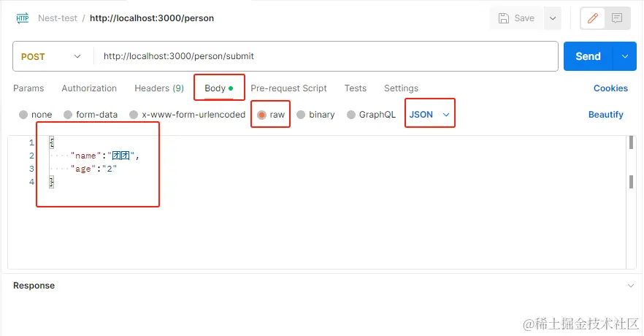The width and height of the screenshot is (644, 336).
Task: Expand the Save options dropdown arrow
Action: pyautogui.click(x=553, y=18)
